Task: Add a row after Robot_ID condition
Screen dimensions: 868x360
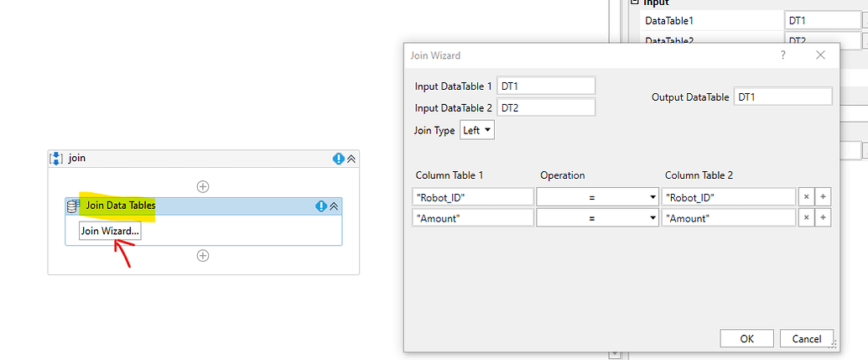Action: click(x=823, y=196)
